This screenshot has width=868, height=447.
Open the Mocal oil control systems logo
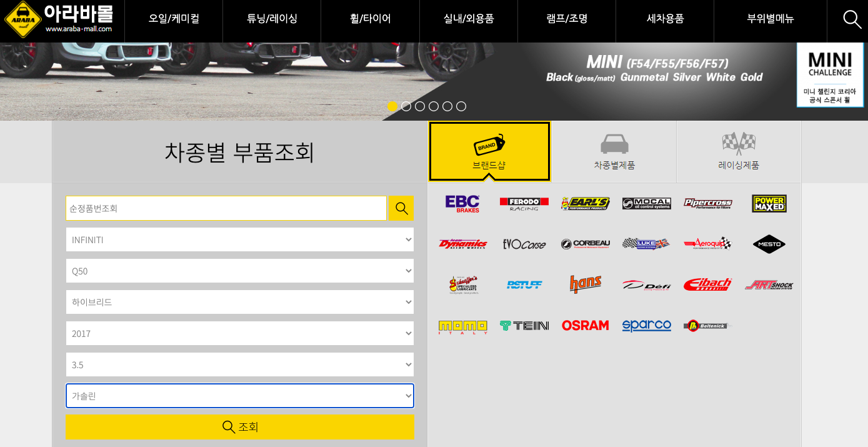pyautogui.click(x=647, y=203)
